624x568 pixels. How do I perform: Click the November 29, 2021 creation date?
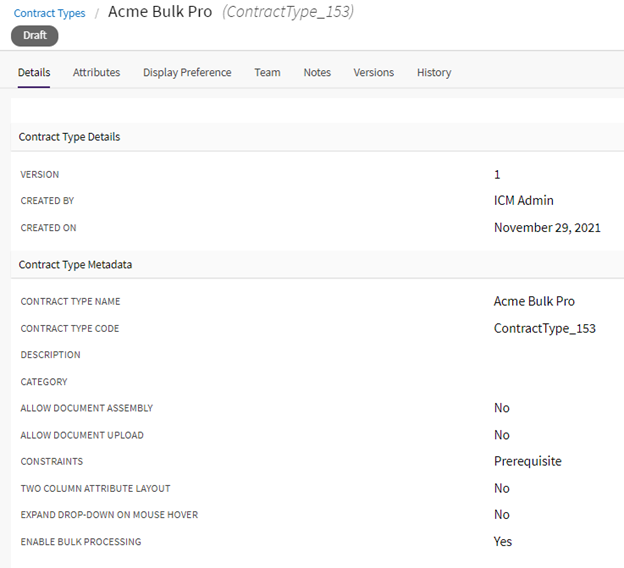pos(547,228)
